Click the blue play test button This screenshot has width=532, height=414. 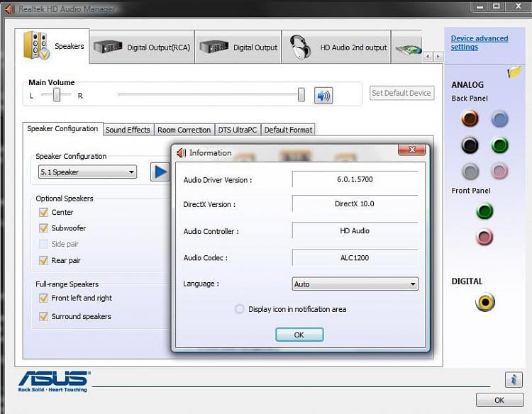[160, 172]
